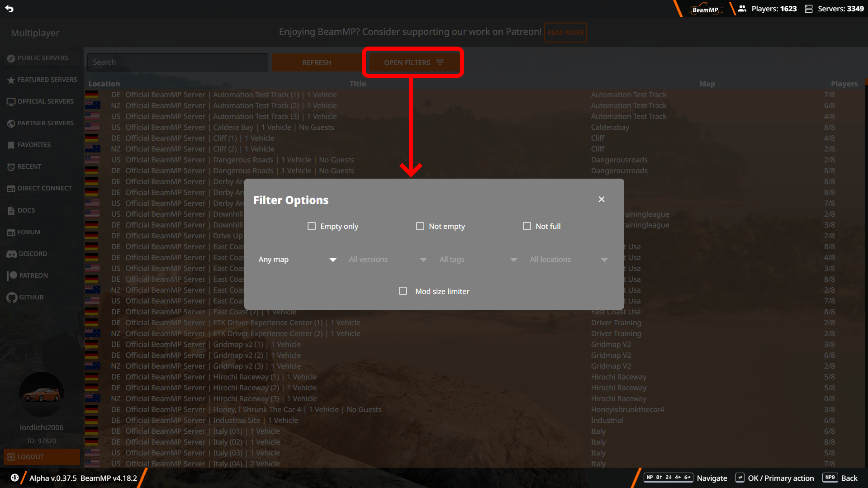Select the DE Gridmap v2 (1) server
The height and width of the screenshot is (488, 868).
pyautogui.click(x=475, y=345)
